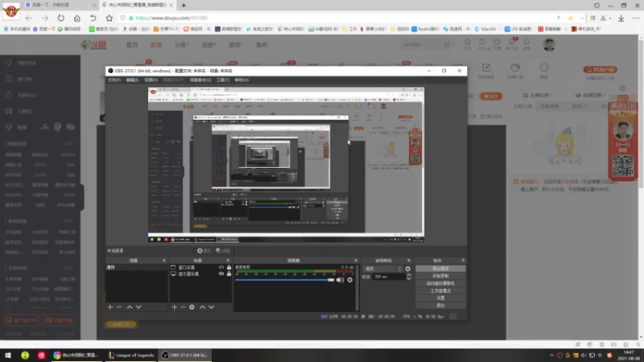Image resolution: width=644 pixels, height=362 pixels.
Task: Switch to League of Legends taskbar item
Action: coord(131,356)
